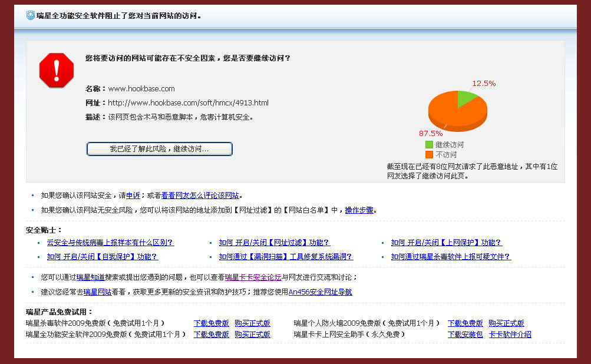The width and height of the screenshot is (591, 364).
Task: Click the Rising shield logo icon in header
Action: pyautogui.click(x=31, y=15)
